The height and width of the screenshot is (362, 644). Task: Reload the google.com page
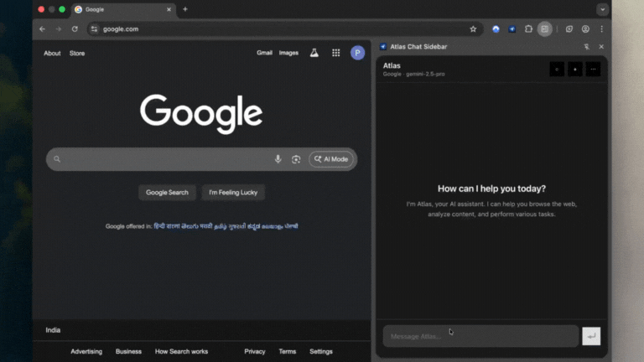75,28
